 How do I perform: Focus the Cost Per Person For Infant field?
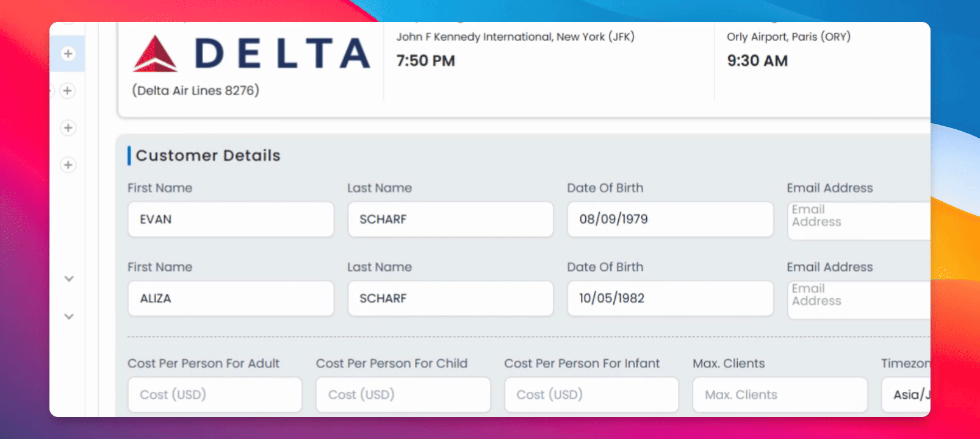coord(591,394)
